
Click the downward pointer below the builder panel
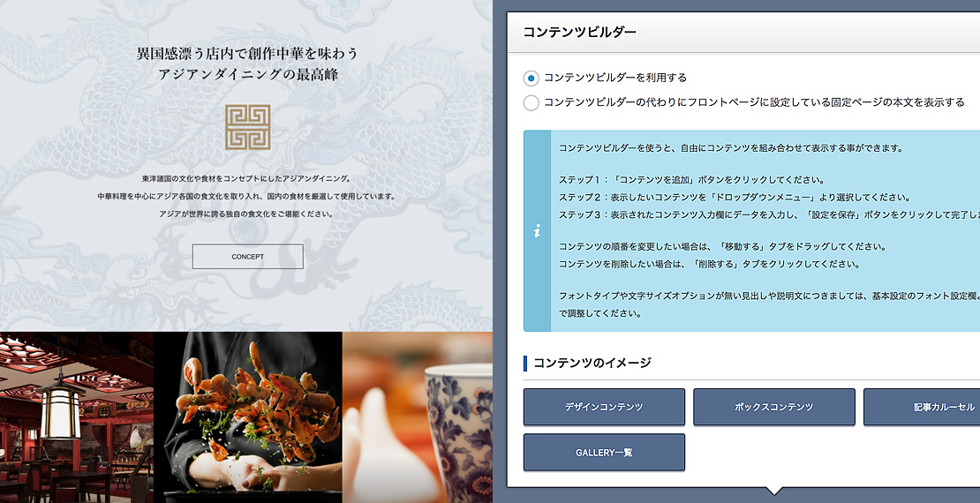click(773, 492)
